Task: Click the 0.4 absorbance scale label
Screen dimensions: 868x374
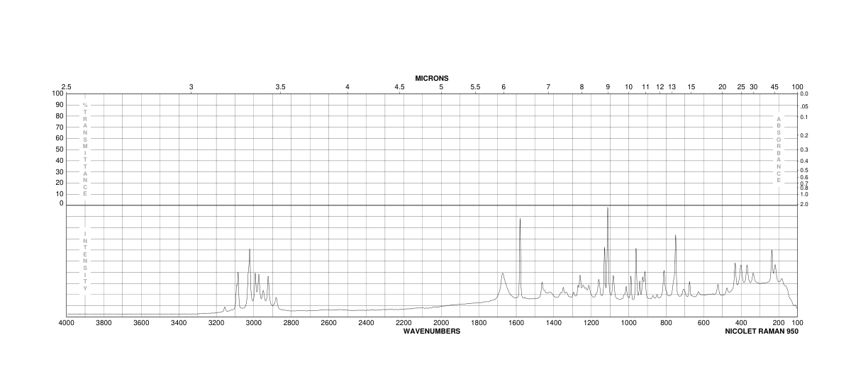Action: [804, 161]
